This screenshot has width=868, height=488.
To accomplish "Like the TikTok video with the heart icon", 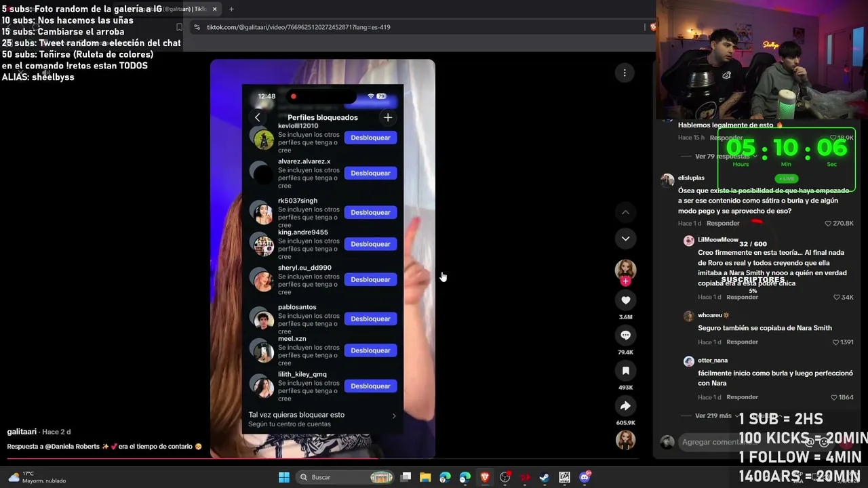I will click(625, 300).
